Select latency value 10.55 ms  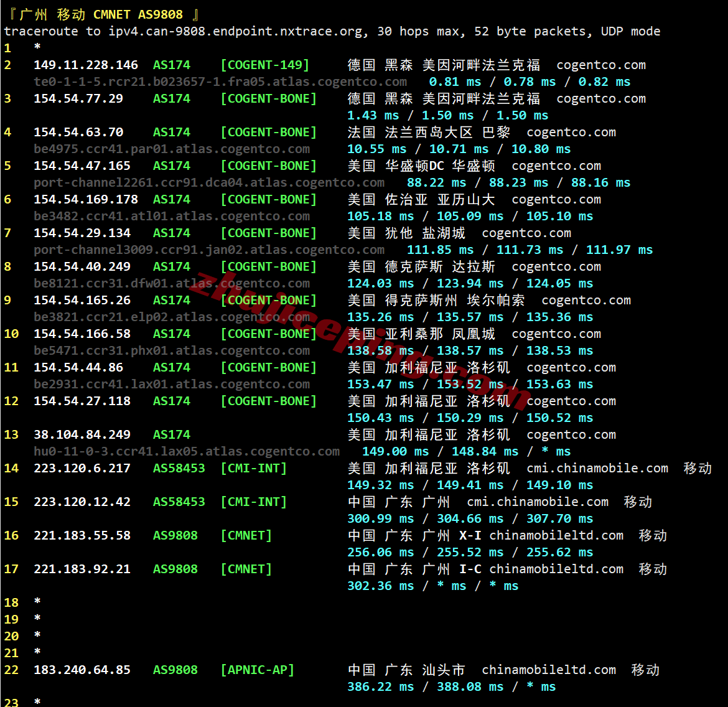click(x=377, y=149)
